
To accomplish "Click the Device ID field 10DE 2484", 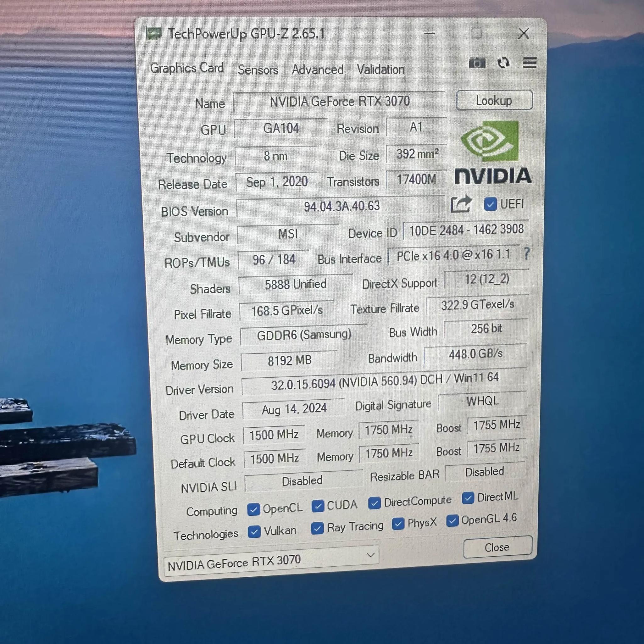I will click(466, 230).
